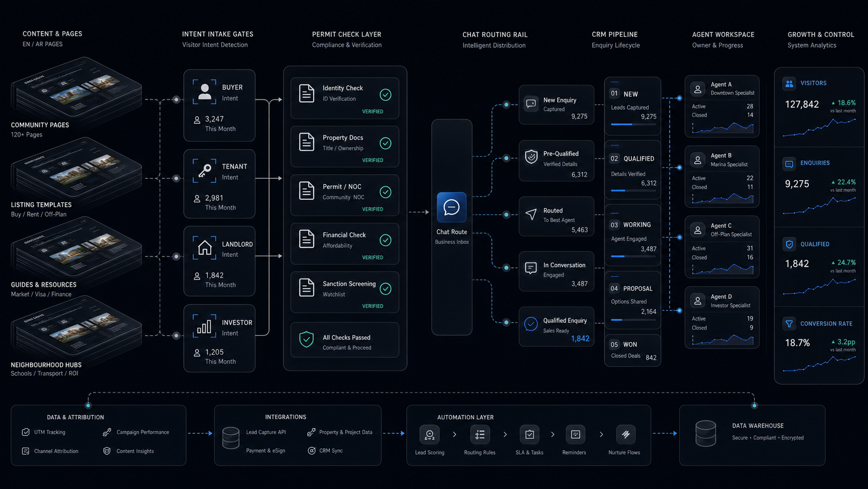Screen dimensions: 868x489
Task: Select the Buyer intent person icon
Action: [x=205, y=92]
